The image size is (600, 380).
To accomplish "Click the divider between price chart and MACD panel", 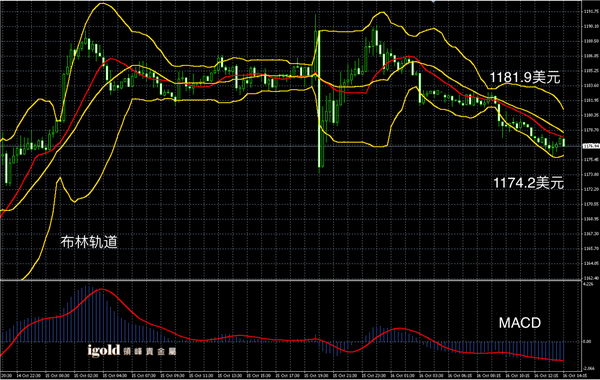I will (291, 281).
